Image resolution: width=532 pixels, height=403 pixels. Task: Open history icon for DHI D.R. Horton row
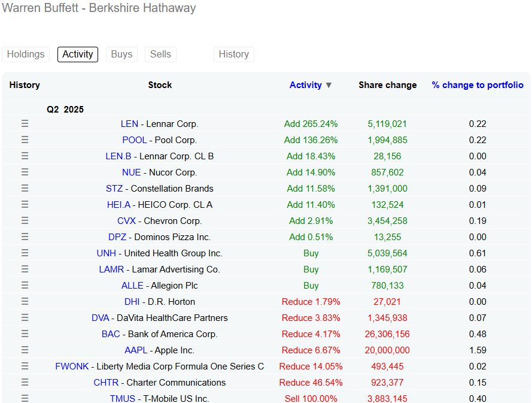[x=25, y=301]
